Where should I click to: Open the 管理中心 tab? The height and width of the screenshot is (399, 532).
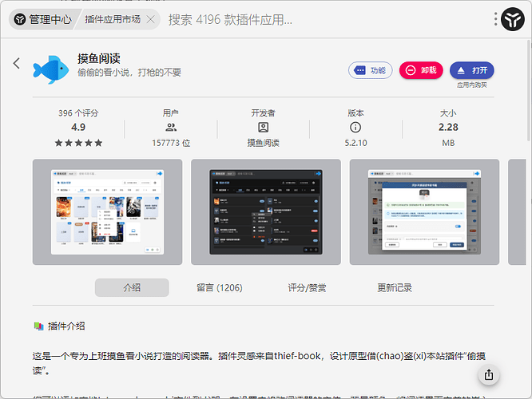[x=43, y=19]
